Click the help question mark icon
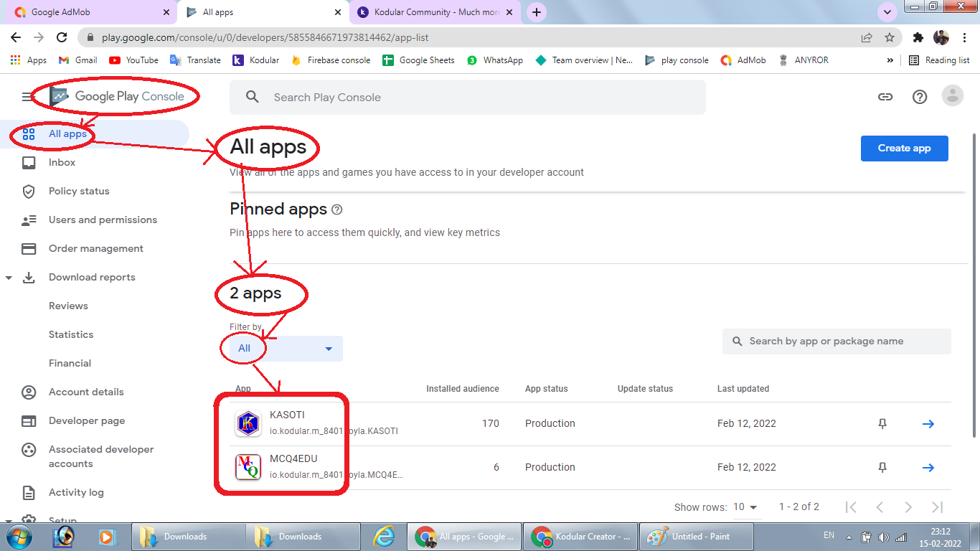The height and width of the screenshot is (551, 980). 920,97
